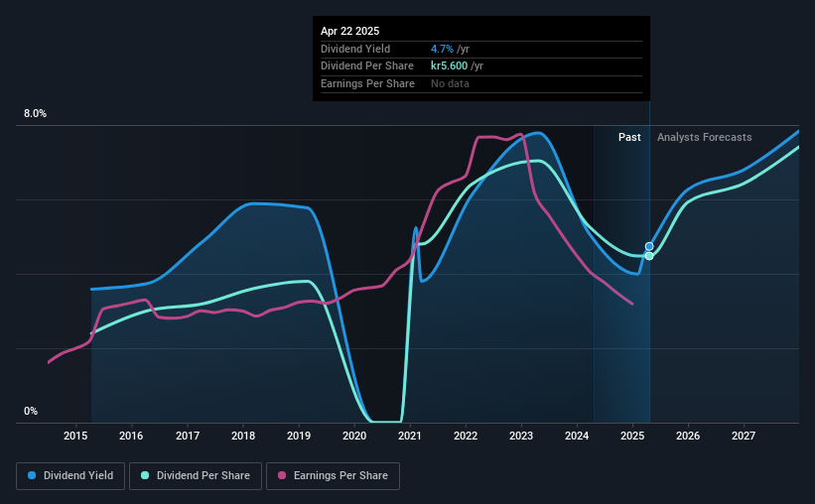Screen dimensions: 815x504
Task: Click the Analysts Forecasts label
Action: pyautogui.click(x=704, y=137)
